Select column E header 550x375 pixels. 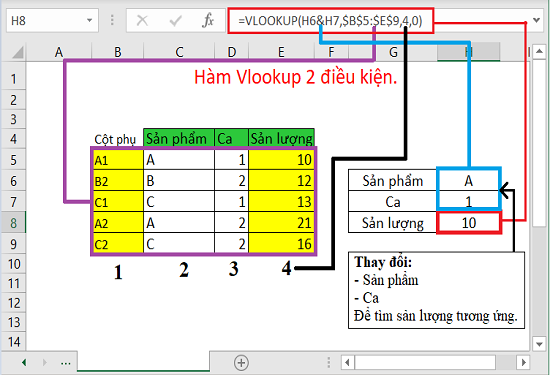point(281,53)
